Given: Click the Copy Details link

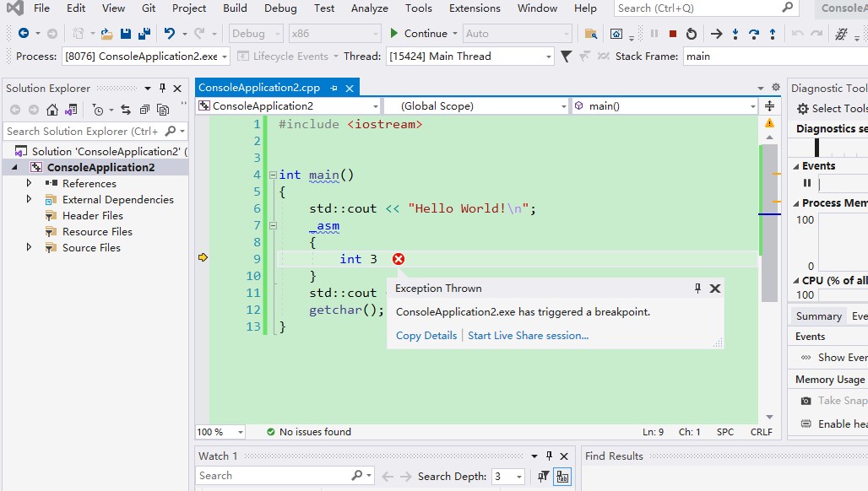Looking at the screenshot, I should 426,336.
